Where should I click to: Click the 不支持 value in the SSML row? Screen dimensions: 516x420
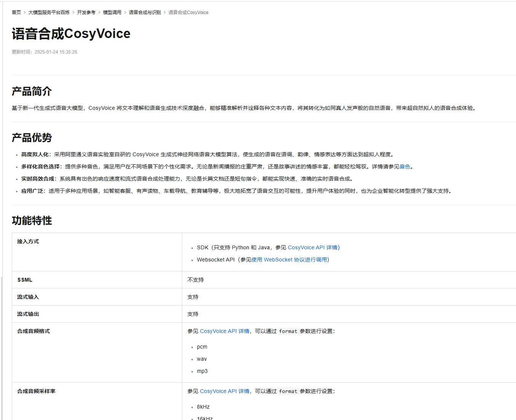(196, 280)
